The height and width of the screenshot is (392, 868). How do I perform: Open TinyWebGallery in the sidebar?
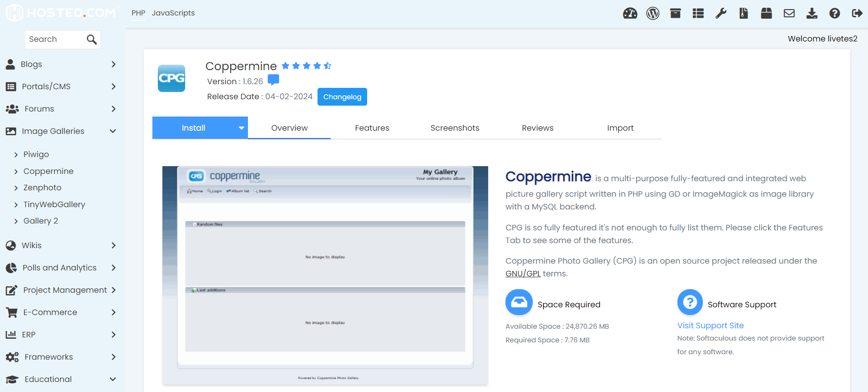pos(54,204)
